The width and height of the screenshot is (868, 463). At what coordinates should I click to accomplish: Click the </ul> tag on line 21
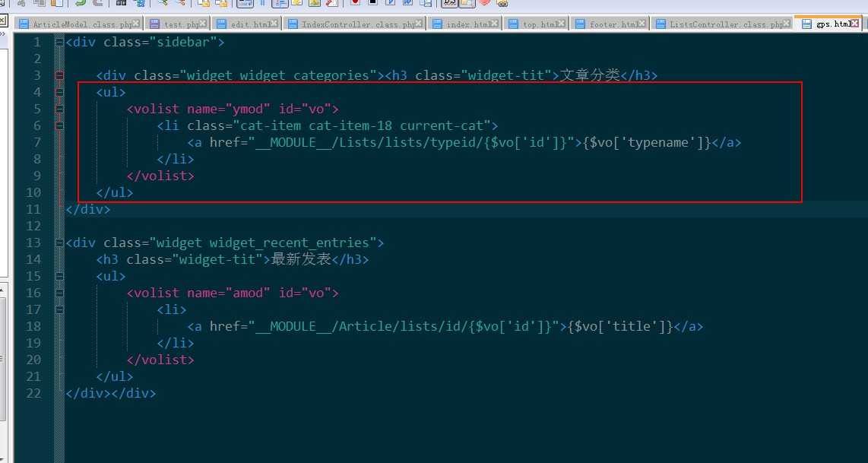[x=115, y=376]
